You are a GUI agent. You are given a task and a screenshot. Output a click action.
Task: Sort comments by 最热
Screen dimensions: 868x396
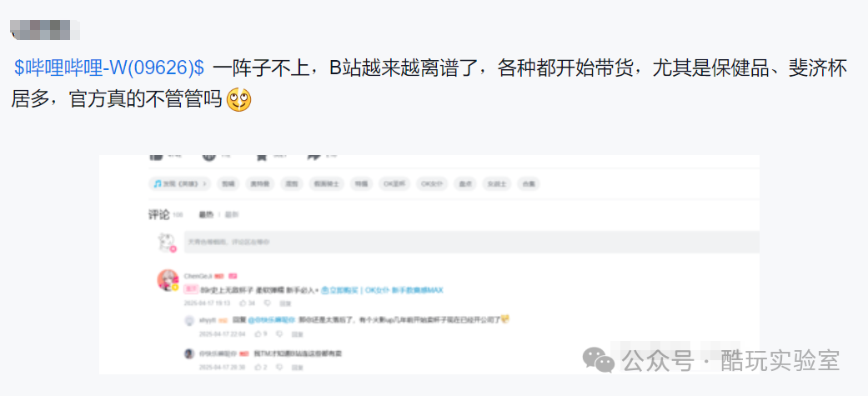206,214
